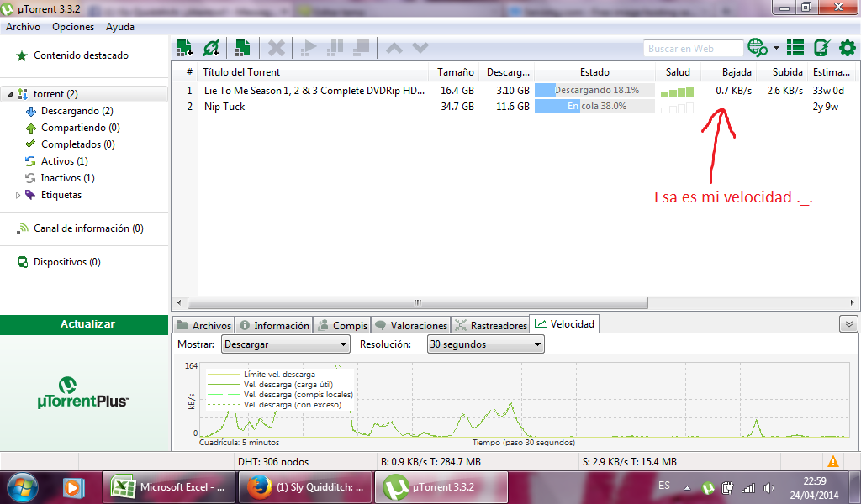Select the Descargando (2) category
This screenshot has width=861, height=504.
[x=77, y=111]
